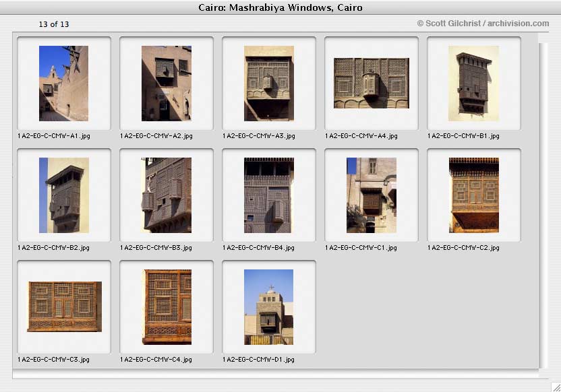This screenshot has height=392, width=561.
Task: Select filename text 1A2-EG-C-CMW-C2.jpg
Action: click(x=463, y=248)
